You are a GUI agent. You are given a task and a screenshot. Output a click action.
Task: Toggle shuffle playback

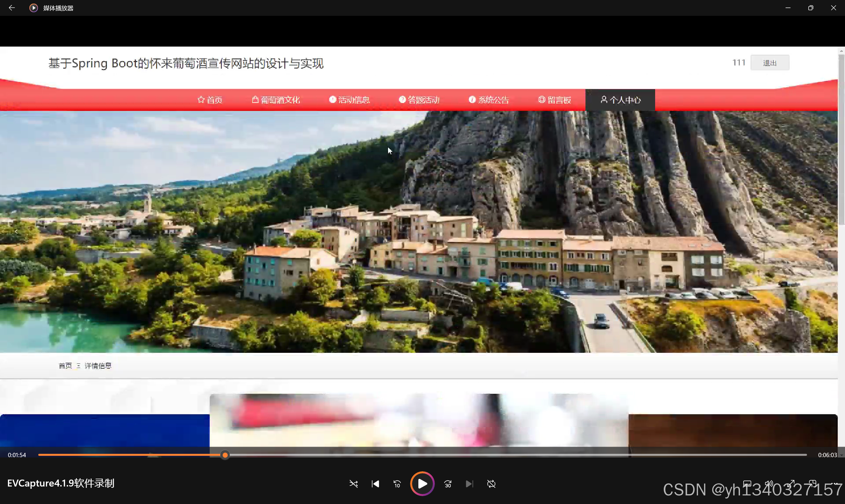click(353, 484)
